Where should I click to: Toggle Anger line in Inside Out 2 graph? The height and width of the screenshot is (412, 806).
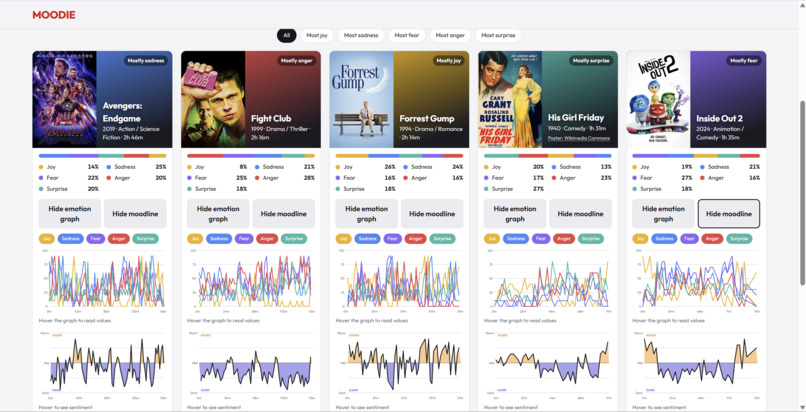point(712,239)
